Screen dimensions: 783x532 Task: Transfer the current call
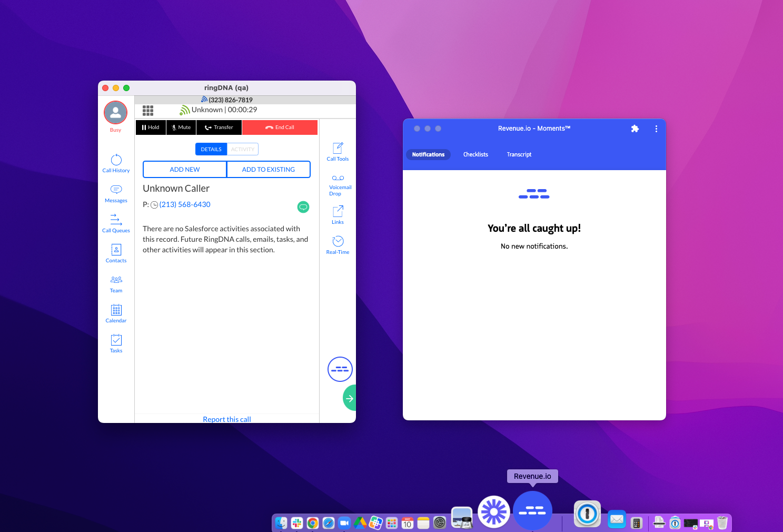pyautogui.click(x=219, y=127)
